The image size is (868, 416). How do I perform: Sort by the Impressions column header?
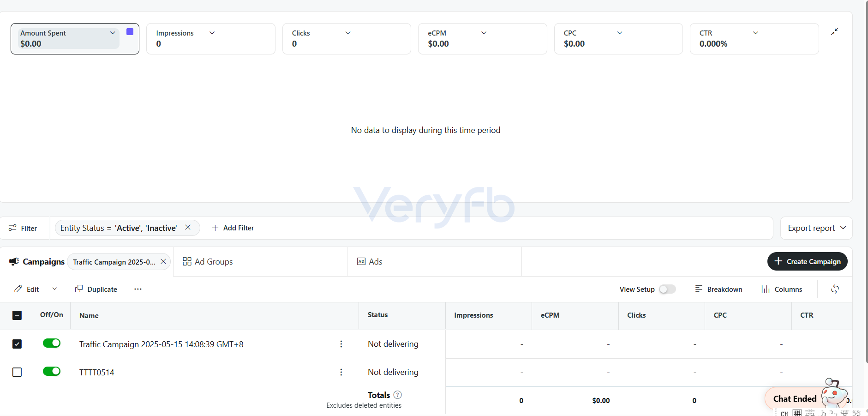pos(473,315)
